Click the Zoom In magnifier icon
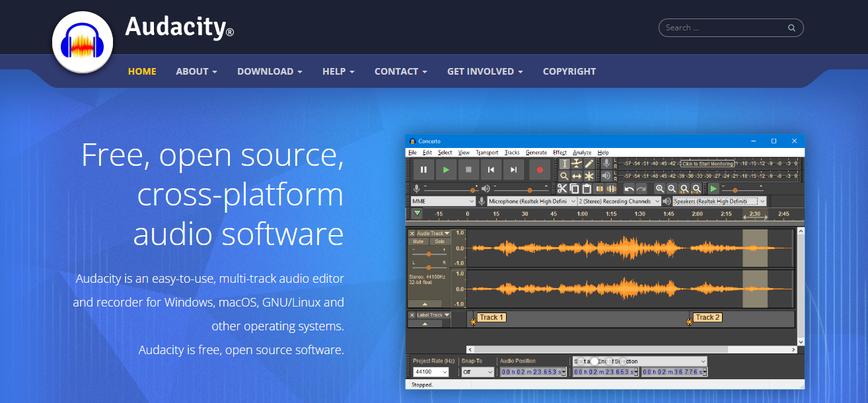This screenshot has height=403, width=868. coord(659,189)
